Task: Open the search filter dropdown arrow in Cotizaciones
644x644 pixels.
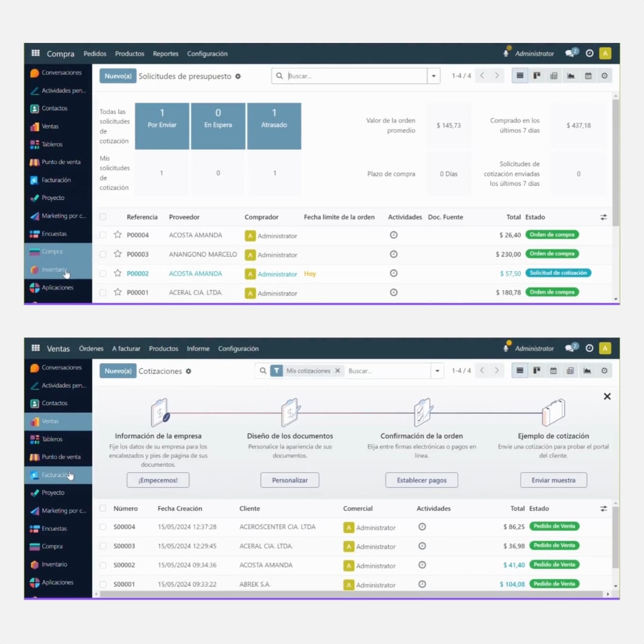Action: [438, 371]
